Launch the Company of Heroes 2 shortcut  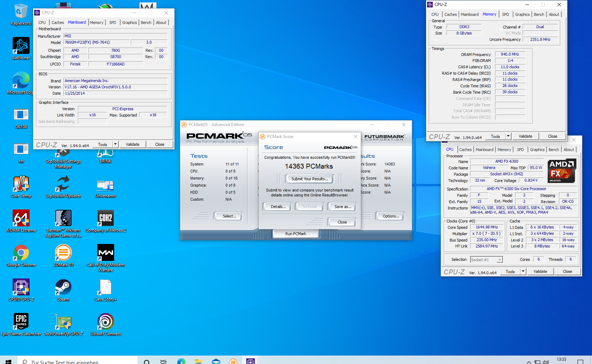[105, 221]
